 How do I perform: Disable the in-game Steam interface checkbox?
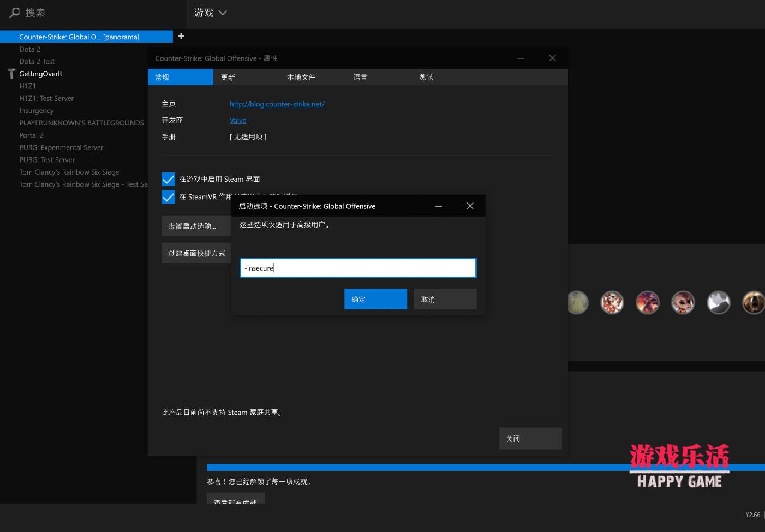[x=168, y=178]
